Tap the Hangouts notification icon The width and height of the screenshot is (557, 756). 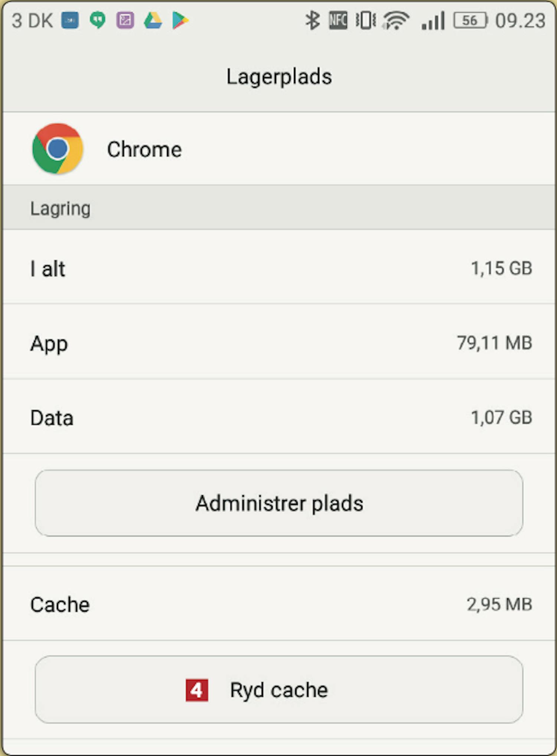pyautogui.click(x=98, y=20)
